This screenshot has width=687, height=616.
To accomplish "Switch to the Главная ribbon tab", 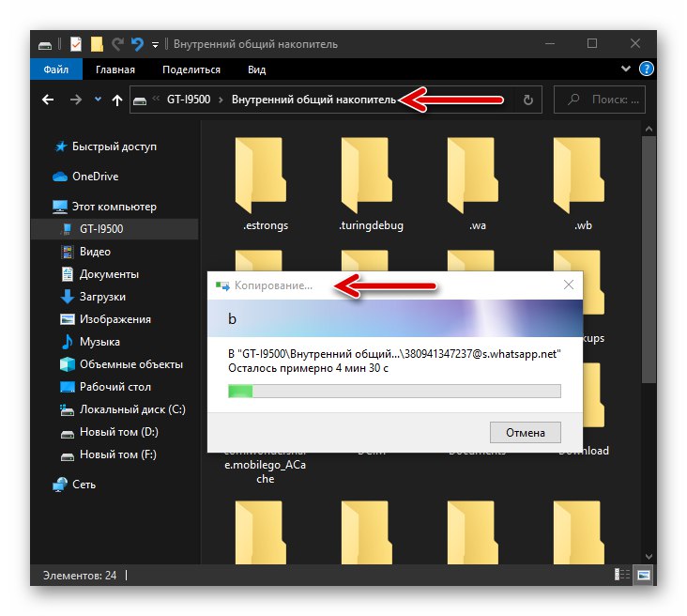I will (x=115, y=69).
